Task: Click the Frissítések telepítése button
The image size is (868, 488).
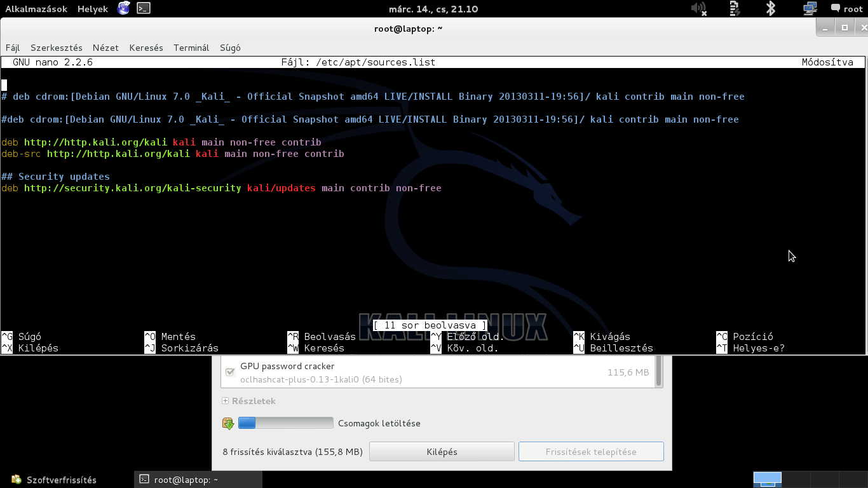Action: (x=591, y=452)
